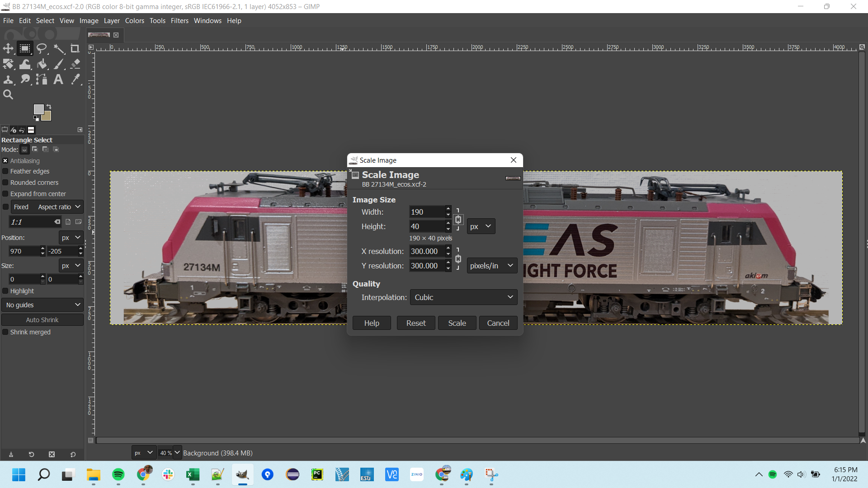868x488 pixels.
Task: Open the Colors menu
Action: point(135,21)
